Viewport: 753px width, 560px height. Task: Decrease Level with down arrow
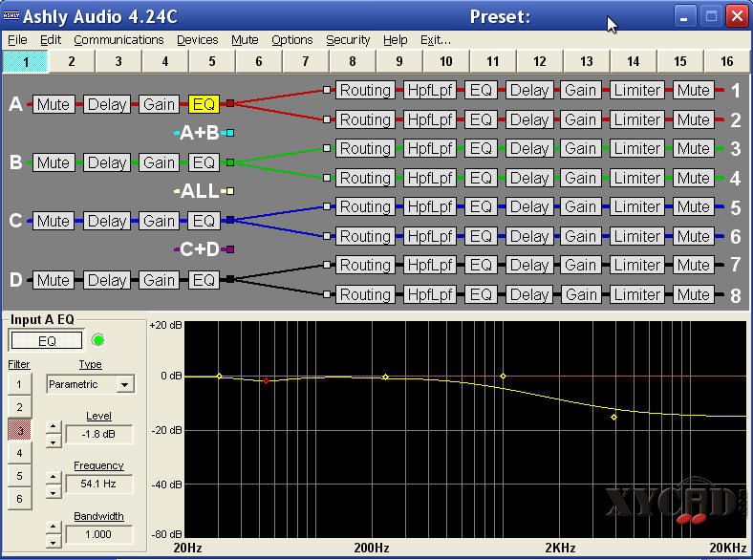[54, 441]
